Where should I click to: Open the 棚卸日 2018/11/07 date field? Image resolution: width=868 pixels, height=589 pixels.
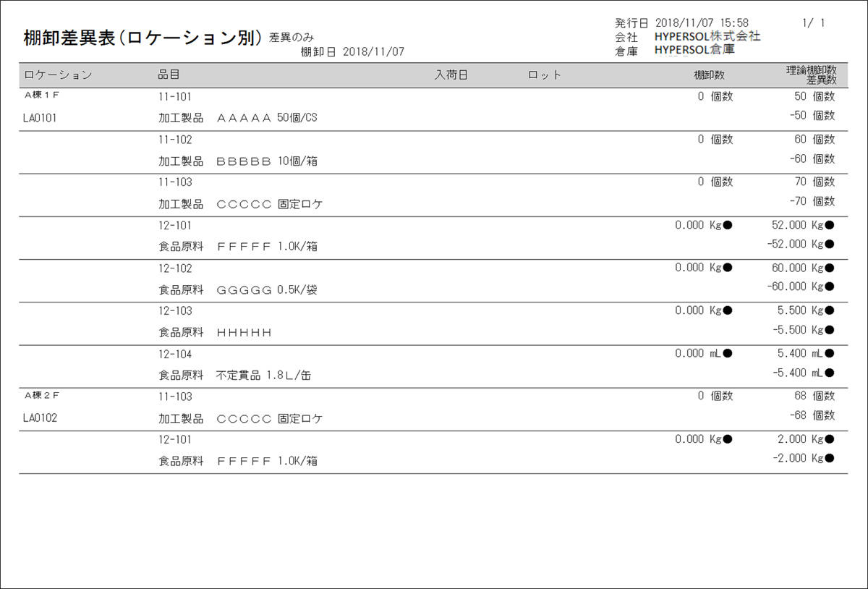tap(353, 51)
